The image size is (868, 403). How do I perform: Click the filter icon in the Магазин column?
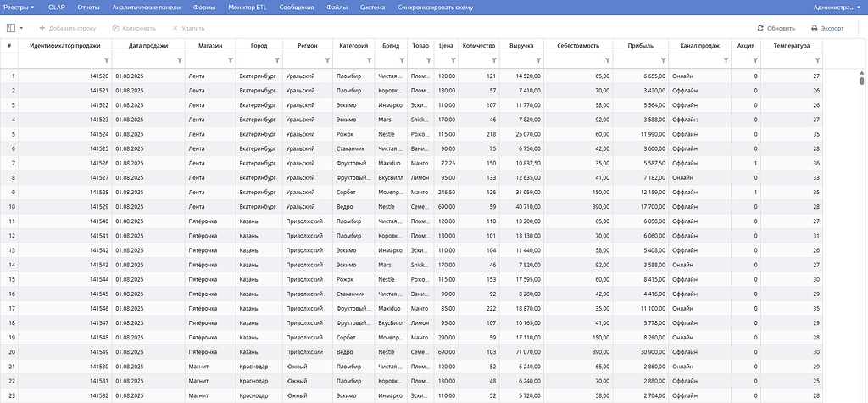pos(231,60)
